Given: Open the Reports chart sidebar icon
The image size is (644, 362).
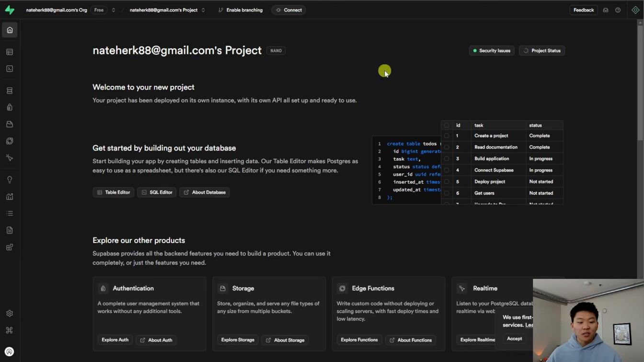Looking at the screenshot, I should (10, 196).
